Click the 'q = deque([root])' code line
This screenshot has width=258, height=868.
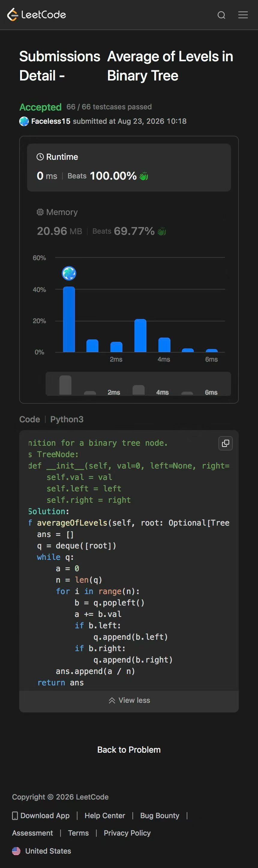pyautogui.click(x=77, y=546)
